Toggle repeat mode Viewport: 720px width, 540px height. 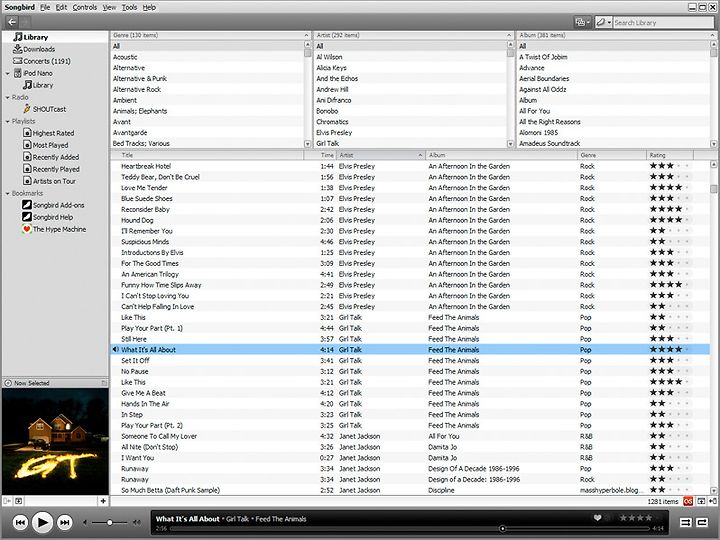click(702, 523)
